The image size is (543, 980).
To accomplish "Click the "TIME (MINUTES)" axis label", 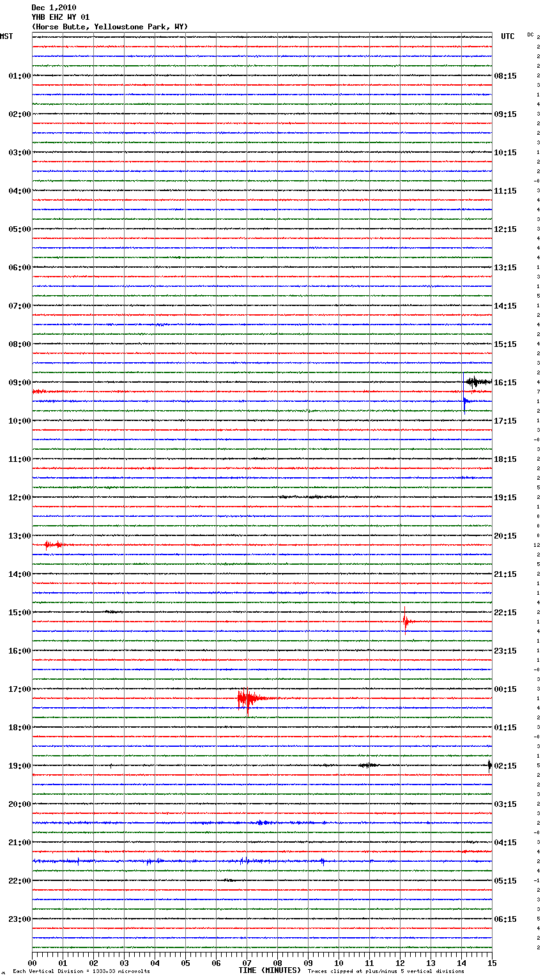I will pos(270,970).
